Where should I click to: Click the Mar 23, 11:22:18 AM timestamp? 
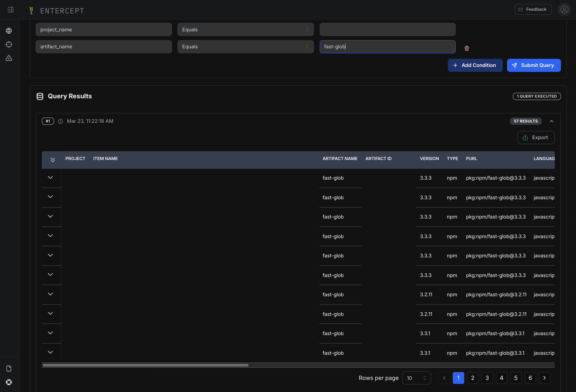[x=90, y=121]
